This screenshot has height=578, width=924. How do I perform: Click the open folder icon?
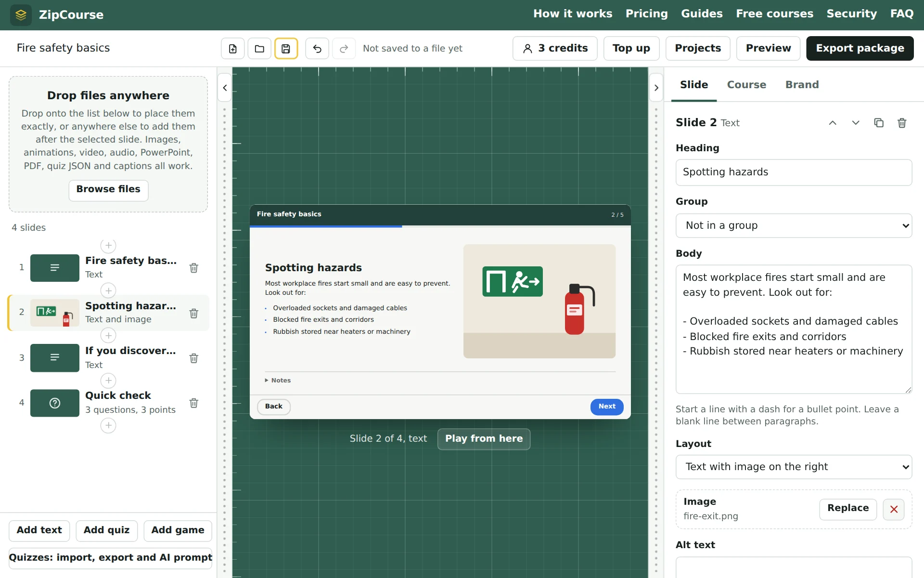click(x=259, y=49)
